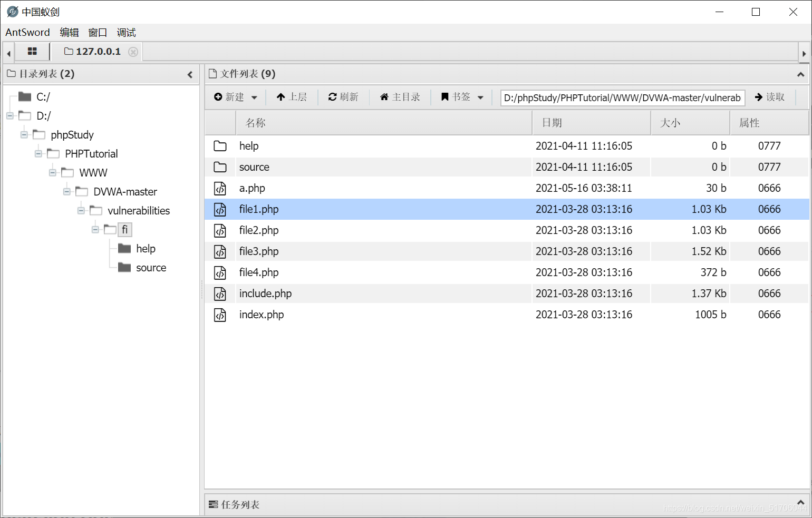Sort files by 名称 column

tap(383, 123)
